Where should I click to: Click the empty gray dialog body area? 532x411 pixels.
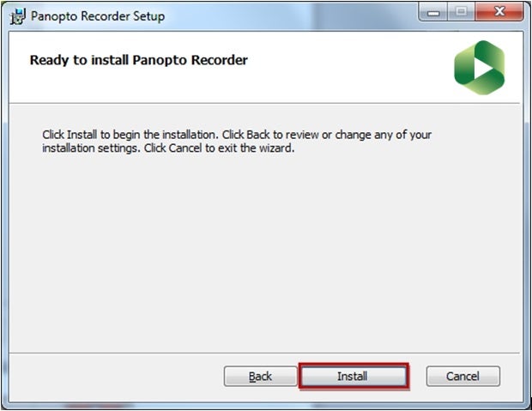[264, 251]
